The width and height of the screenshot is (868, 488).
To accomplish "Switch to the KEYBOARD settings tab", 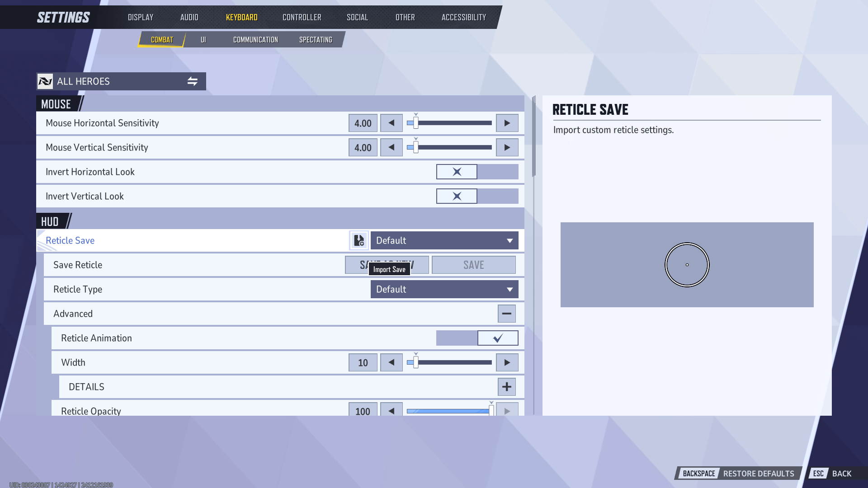I will tap(241, 17).
